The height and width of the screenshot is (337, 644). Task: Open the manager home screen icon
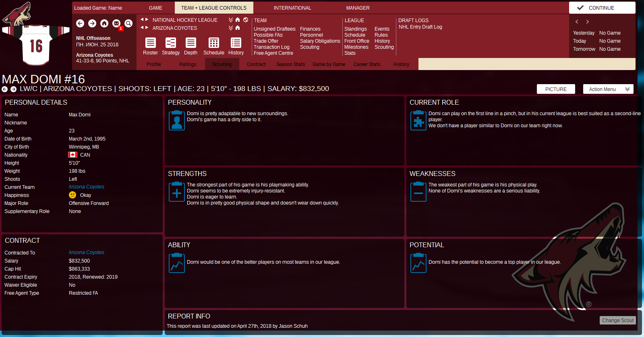[x=104, y=23]
